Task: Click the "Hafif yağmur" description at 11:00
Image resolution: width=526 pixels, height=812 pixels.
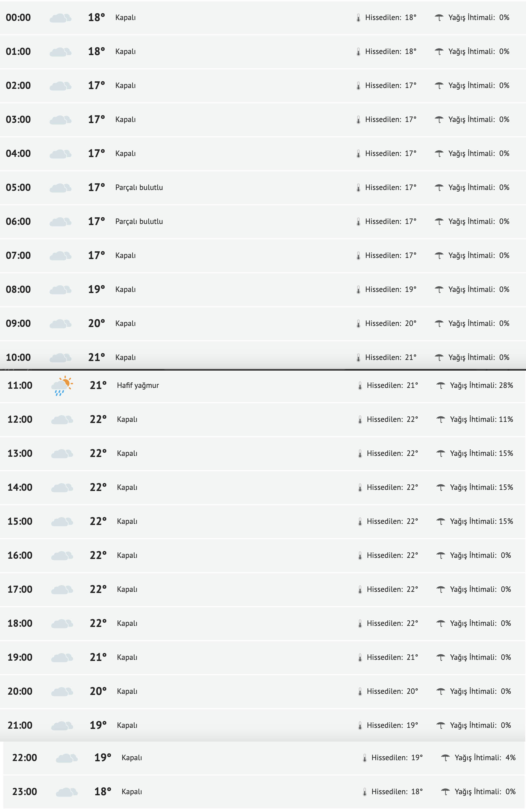Action: point(138,385)
